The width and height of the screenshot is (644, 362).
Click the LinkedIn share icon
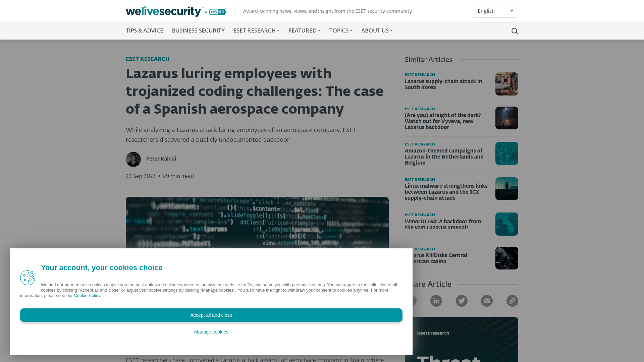(x=436, y=301)
